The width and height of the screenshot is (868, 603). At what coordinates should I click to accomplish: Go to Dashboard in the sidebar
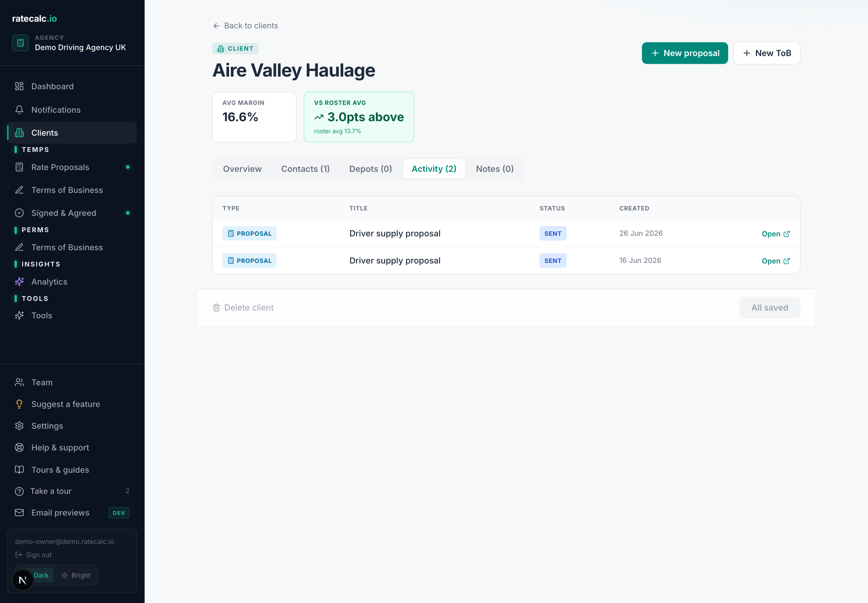tap(72, 86)
